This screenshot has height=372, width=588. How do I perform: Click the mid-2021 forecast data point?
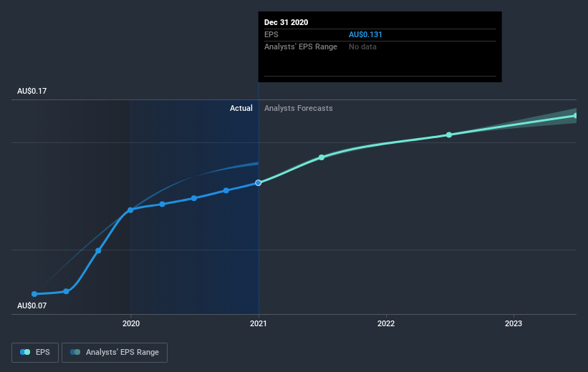point(322,157)
